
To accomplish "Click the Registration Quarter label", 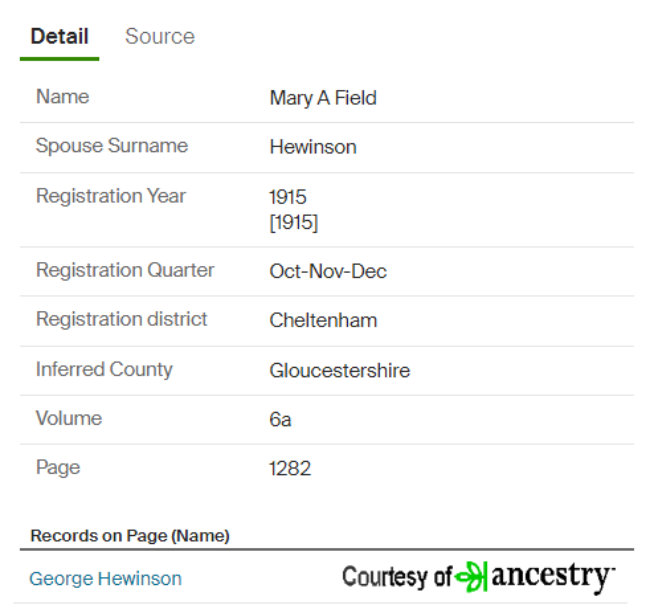I will (x=125, y=270).
